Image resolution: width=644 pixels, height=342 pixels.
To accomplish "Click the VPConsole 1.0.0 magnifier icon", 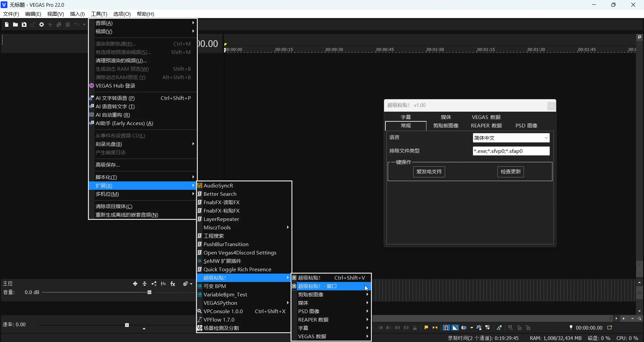I will (x=200, y=311).
